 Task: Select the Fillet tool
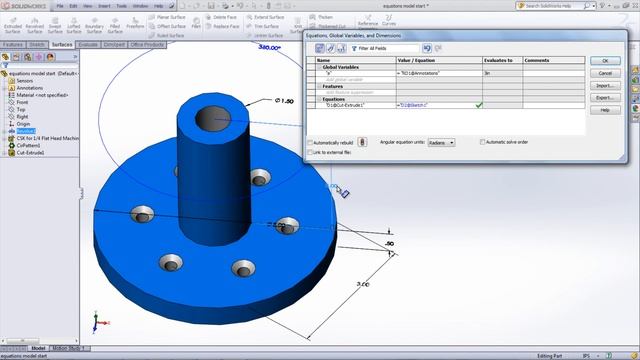coord(196,23)
